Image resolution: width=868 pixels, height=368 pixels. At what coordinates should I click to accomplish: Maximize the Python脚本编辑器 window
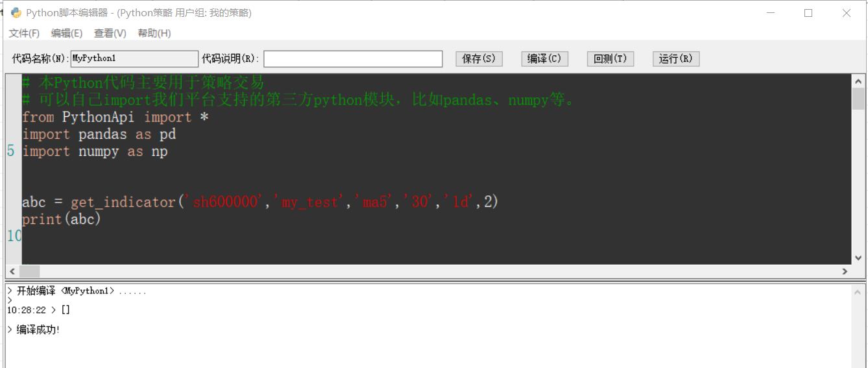pyautogui.click(x=808, y=13)
